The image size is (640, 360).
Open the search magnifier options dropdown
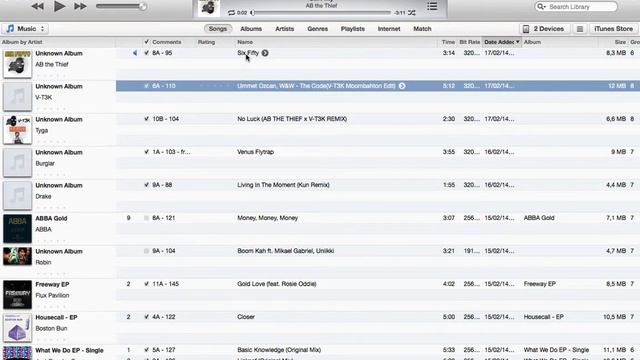tap(541, 7)
